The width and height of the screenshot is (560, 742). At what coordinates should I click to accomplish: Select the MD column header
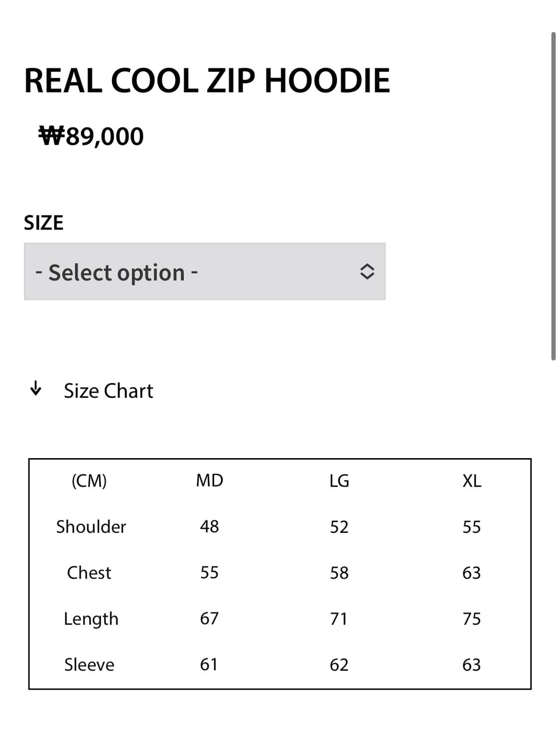[x=210, y=481]
